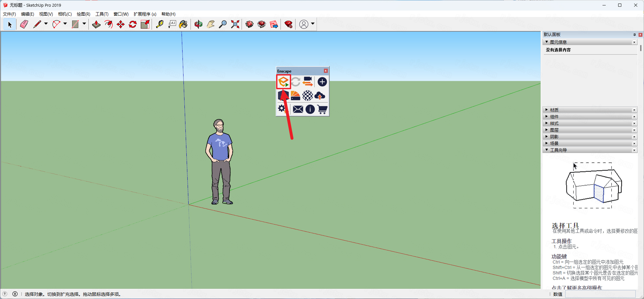Collapse the 工具向导 panel

pyautogui.click(x=547, y=150)
